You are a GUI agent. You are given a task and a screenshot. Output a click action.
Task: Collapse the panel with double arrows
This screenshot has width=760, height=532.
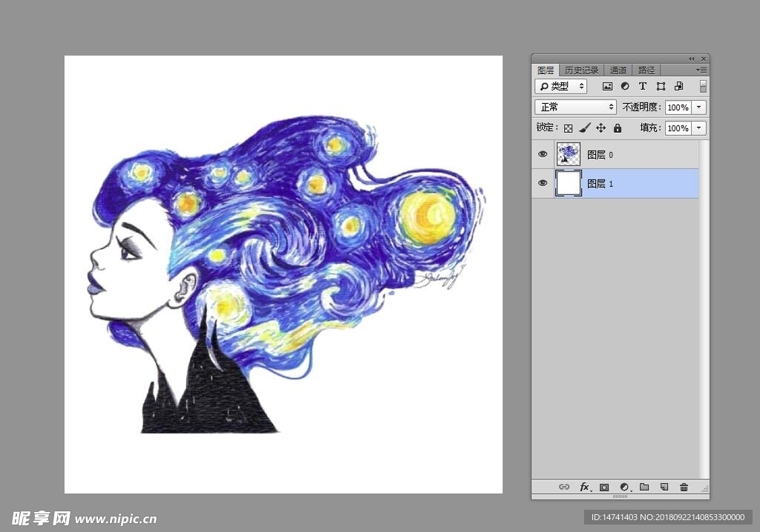[x=691, y=59]
